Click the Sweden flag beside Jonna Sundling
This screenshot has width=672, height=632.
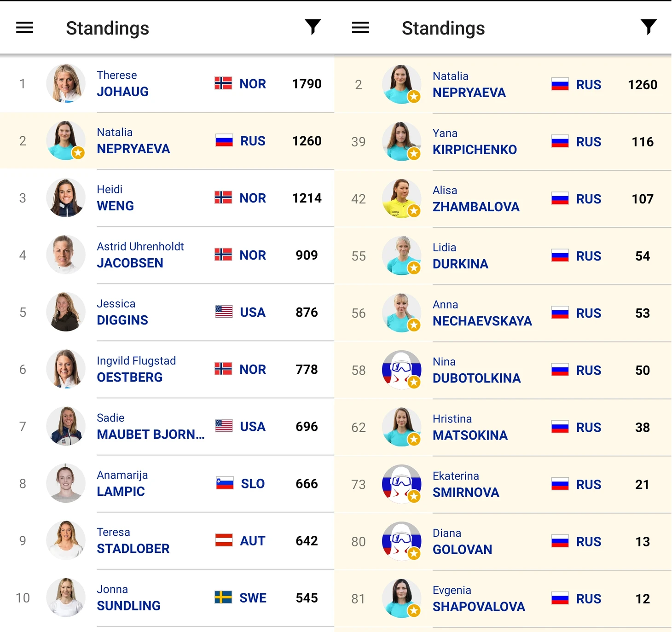coord(223,597)
